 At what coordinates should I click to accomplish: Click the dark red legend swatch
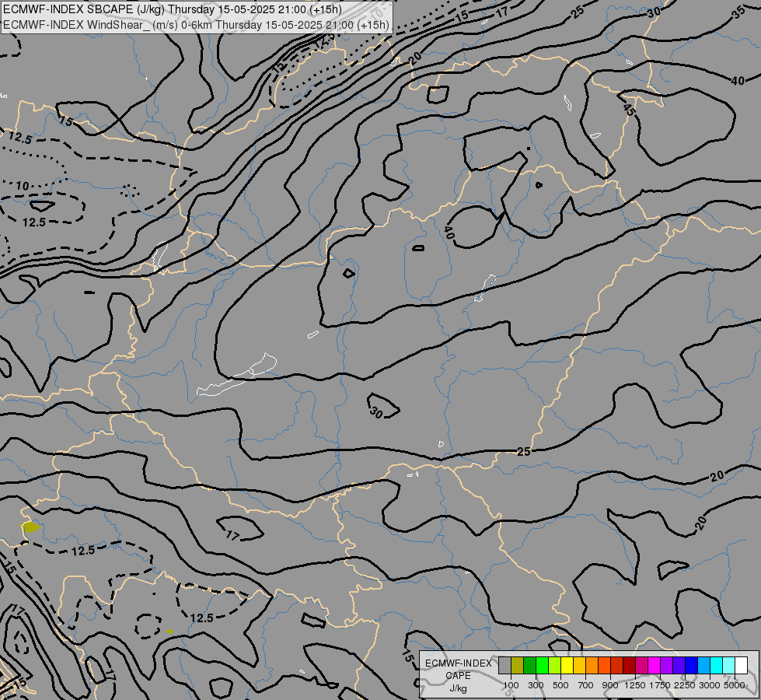click(629, 665)
